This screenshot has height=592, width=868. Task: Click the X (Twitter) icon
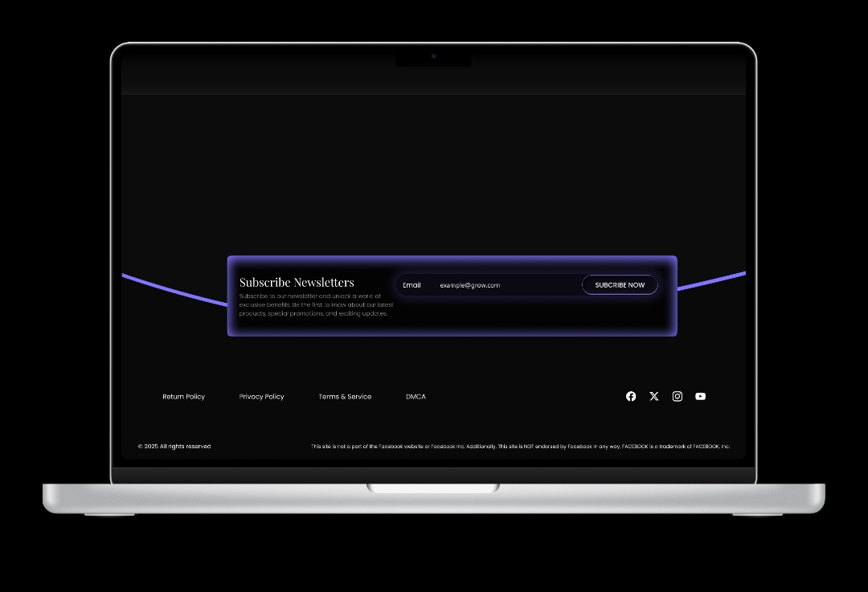click(x=654, y=396)
